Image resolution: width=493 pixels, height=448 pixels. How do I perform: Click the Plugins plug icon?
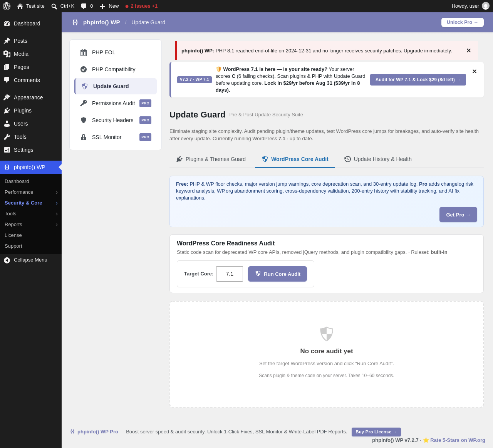pyautogui.click(x=7, y=111)
